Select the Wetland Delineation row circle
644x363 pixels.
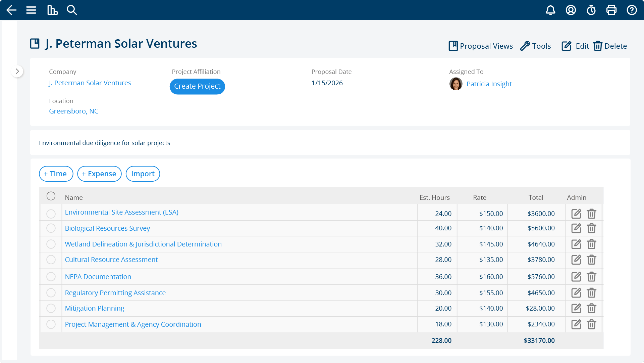tap(51, 244)
